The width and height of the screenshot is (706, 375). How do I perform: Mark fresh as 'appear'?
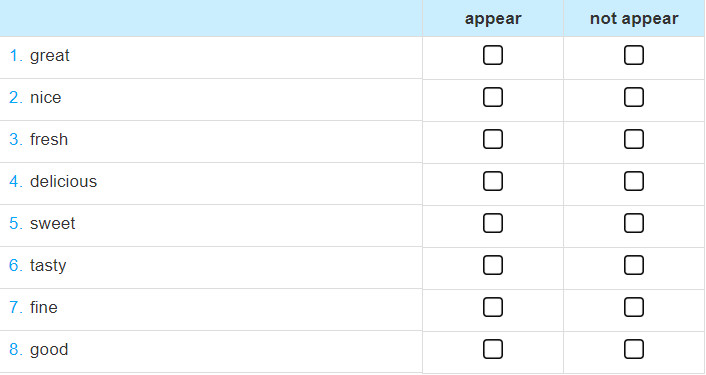click(493, 139)
